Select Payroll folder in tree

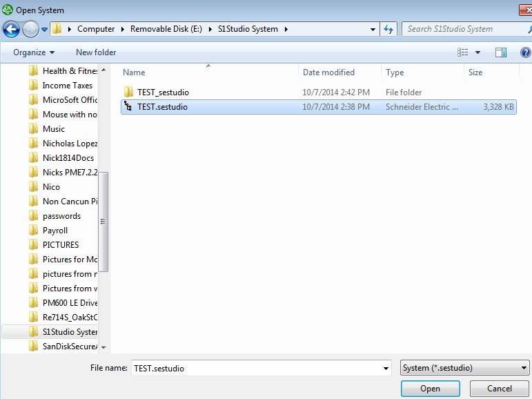pos(55,231)
